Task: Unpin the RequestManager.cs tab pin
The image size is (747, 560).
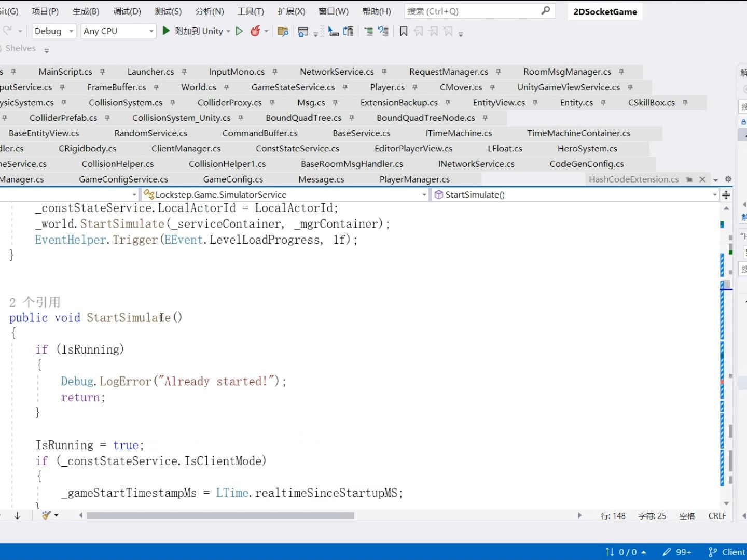Action: coord(499,72)
